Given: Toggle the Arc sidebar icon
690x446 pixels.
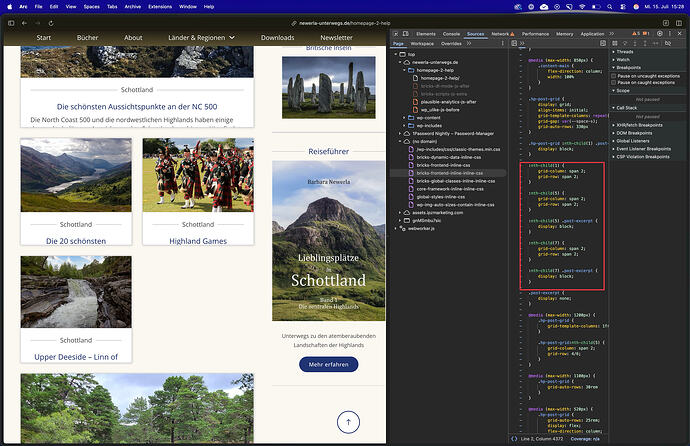Looking at the screenshot, I should click(11, 23).
